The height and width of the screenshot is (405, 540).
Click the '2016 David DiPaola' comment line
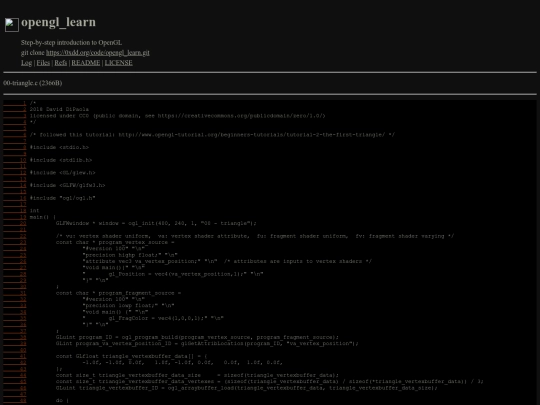[59, 109]
